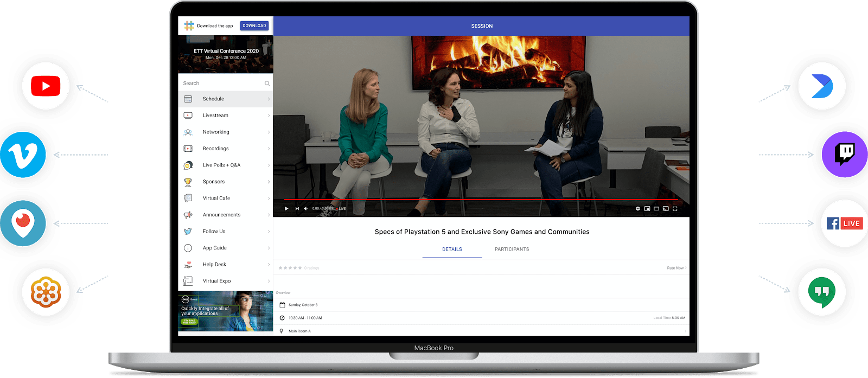
Task: Click the Schedule calendar icon in sidebar
Action: (x=188, y=99)
